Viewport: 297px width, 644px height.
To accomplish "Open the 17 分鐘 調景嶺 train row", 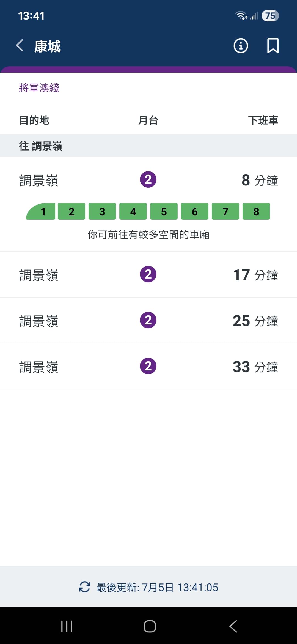I will click(x=148, y=274).
